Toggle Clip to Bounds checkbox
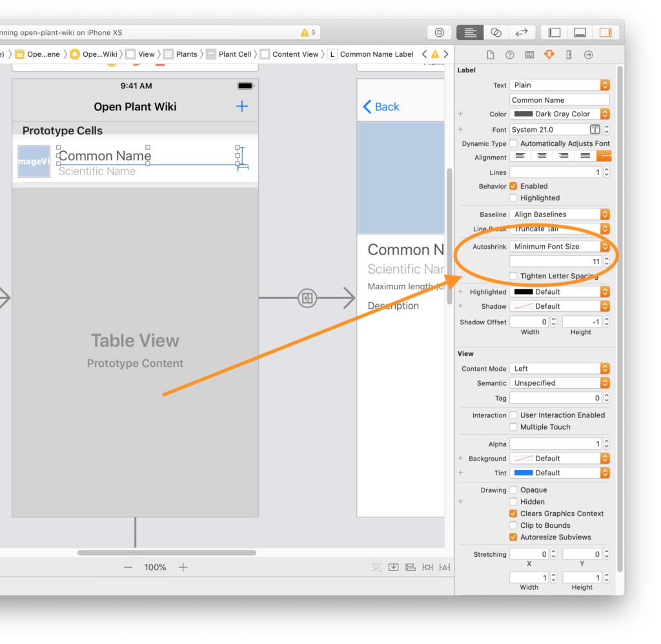The image size is (661, 644). 513,525
